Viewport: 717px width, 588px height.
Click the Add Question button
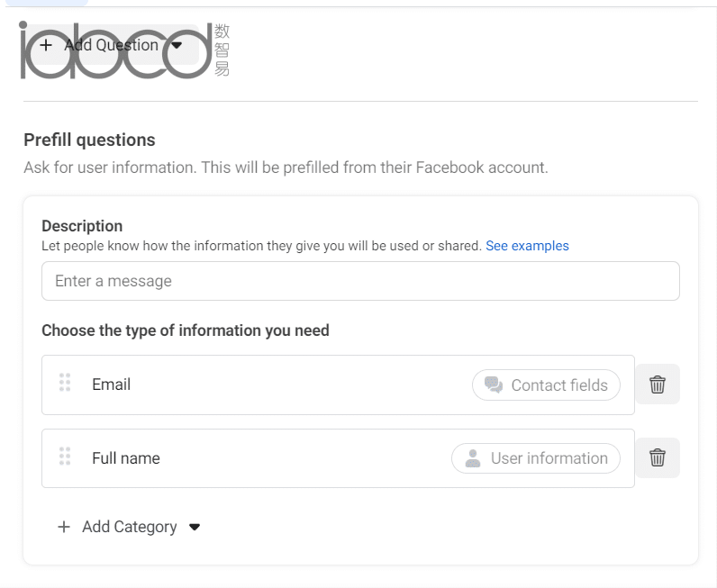tap(111, 45)
